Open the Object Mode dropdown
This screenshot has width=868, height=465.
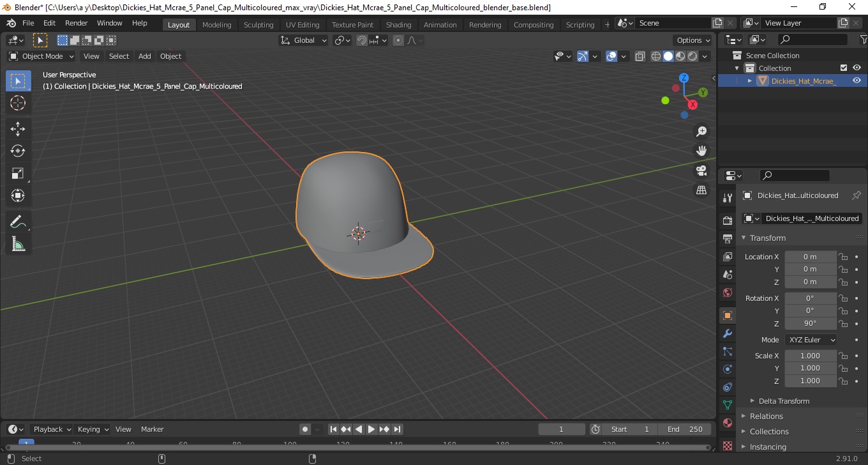click(42, 56)
